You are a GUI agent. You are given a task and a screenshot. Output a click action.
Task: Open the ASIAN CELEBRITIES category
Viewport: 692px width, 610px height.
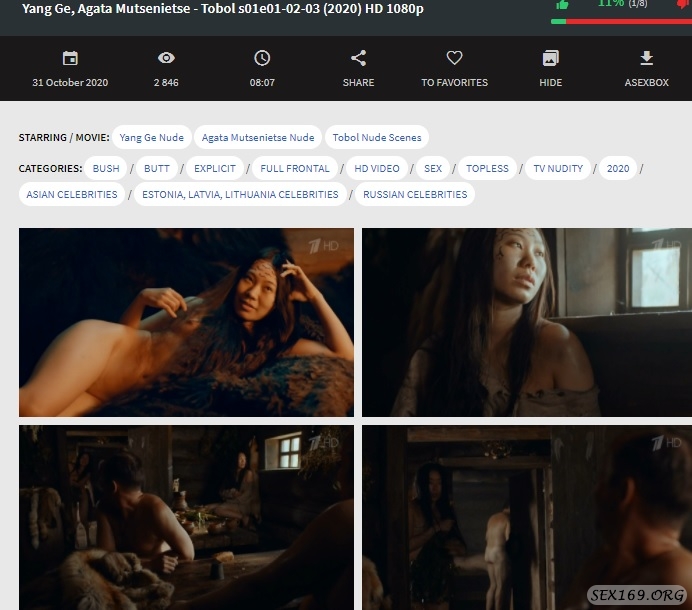tap(72, 194)
